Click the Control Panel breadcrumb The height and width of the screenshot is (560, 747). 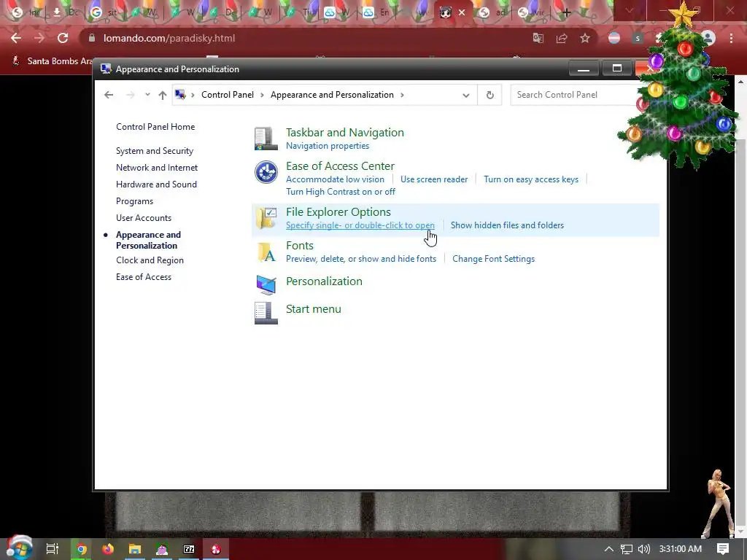[x=228, y=95]
